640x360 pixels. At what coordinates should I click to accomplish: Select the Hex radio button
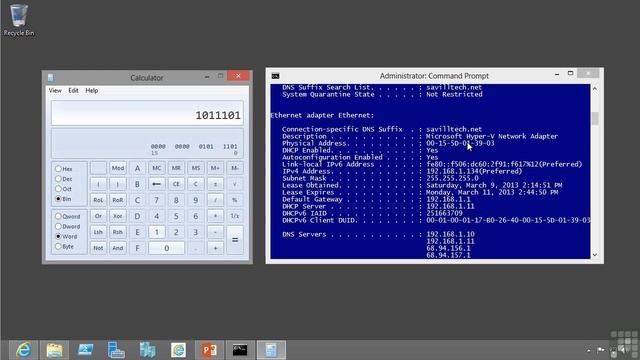(x=64, y=169)
